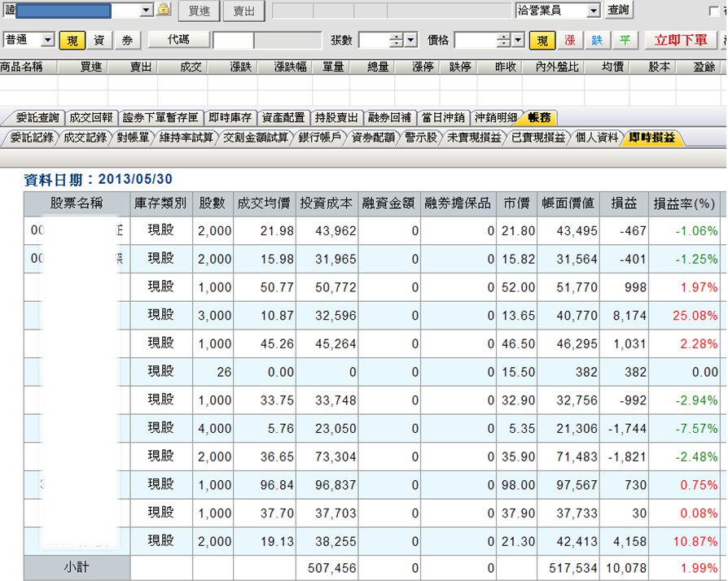This screenshot has width=728, height=581.
Task: Click the red 漲 limit-up price icon
Action: (x=570, y=40)
